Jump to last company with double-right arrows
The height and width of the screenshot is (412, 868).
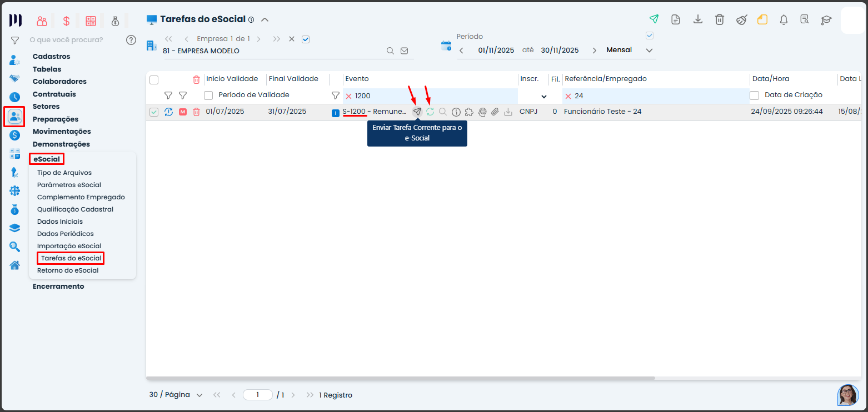(x=277, y=39)
